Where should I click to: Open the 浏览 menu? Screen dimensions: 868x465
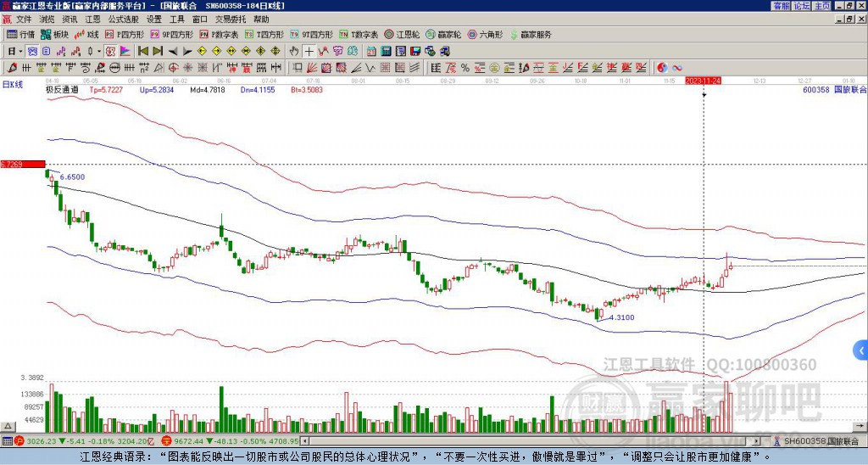[x=47, y=20]
